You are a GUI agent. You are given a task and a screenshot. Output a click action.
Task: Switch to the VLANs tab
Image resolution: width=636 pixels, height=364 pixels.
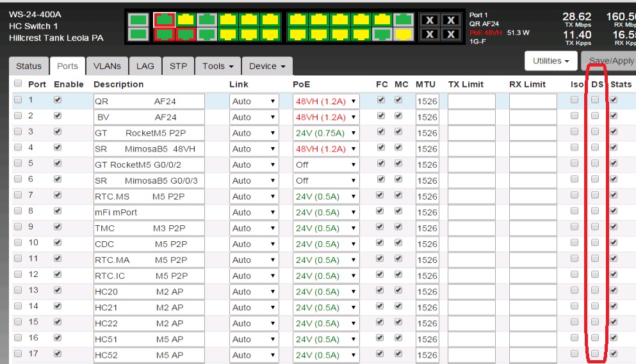coord(107,66)
